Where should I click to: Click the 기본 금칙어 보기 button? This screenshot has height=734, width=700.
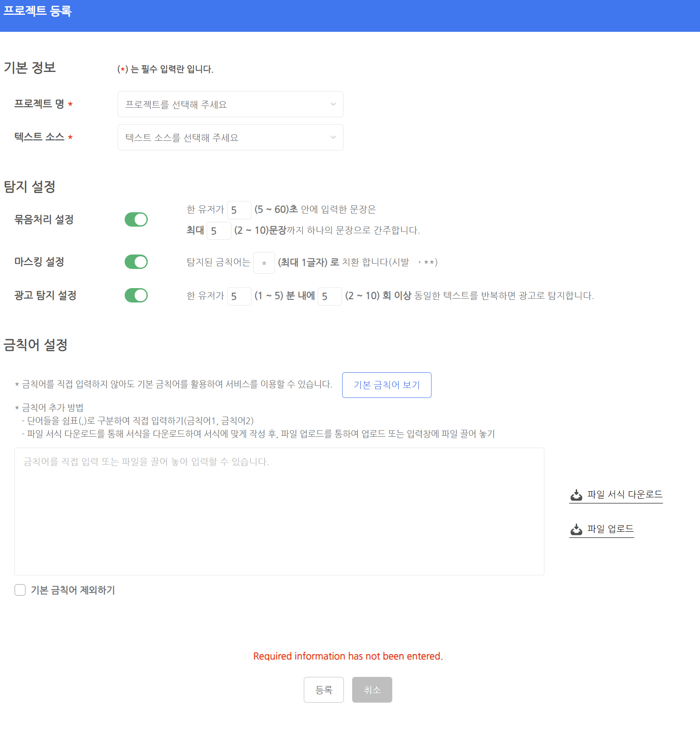coord(387,385)
